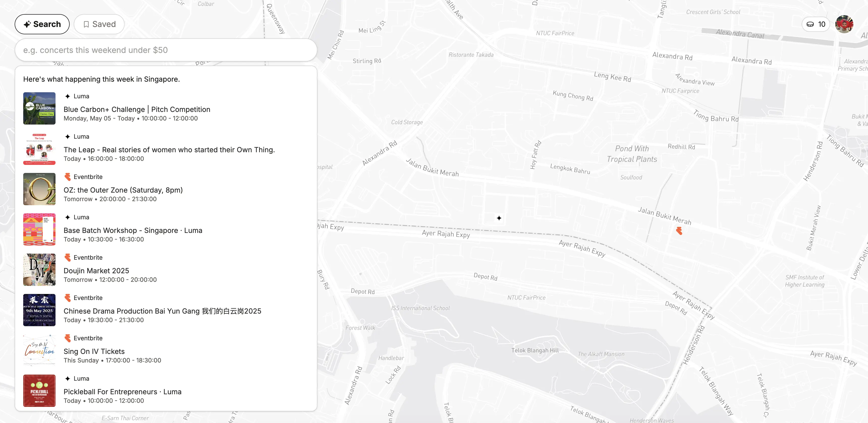Click 'Today • 19:30:00 - 21:30:00' text
The image size is (868, 423).
(104, 320)
